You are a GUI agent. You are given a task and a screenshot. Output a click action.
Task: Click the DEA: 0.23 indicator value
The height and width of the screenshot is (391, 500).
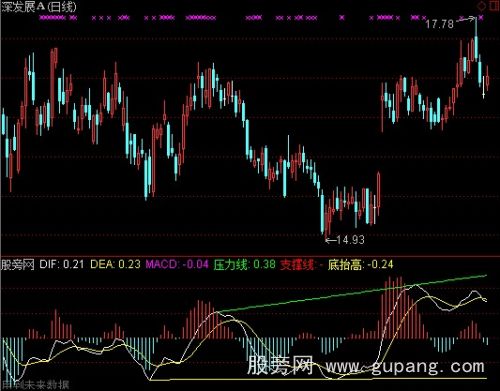click(x=115, y=264)
